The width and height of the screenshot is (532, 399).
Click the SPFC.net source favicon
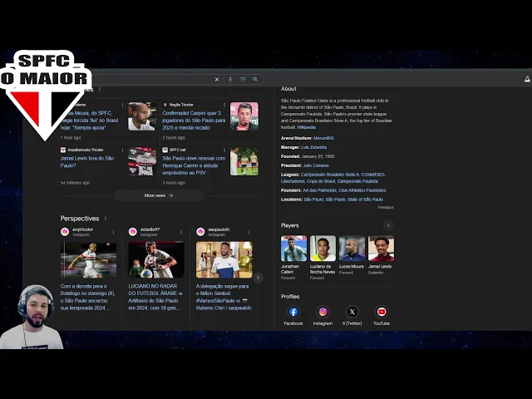pyautogui.click(x=165, y=150)
